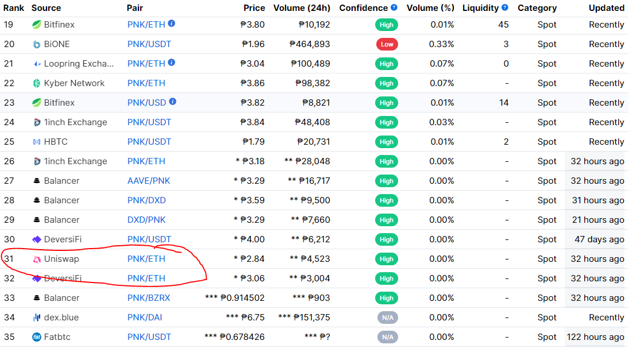The width and height of the screenshot is (644, 360).
Task: Click the red Low confidence badge
Action: click(x=387, y=44)
